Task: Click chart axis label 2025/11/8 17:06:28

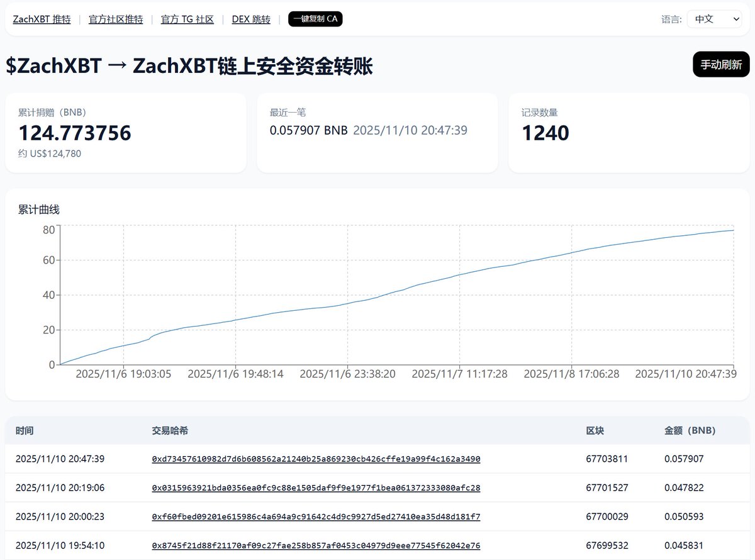Action: [571, 374]
